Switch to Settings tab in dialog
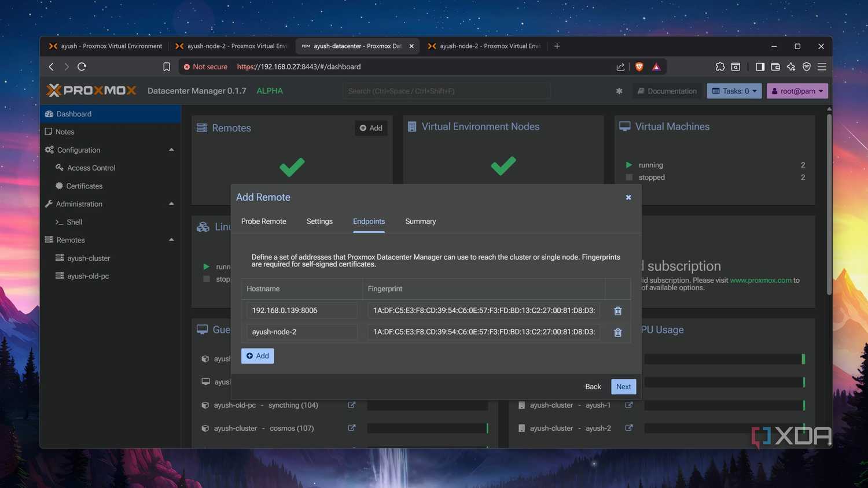 point(319,221)
